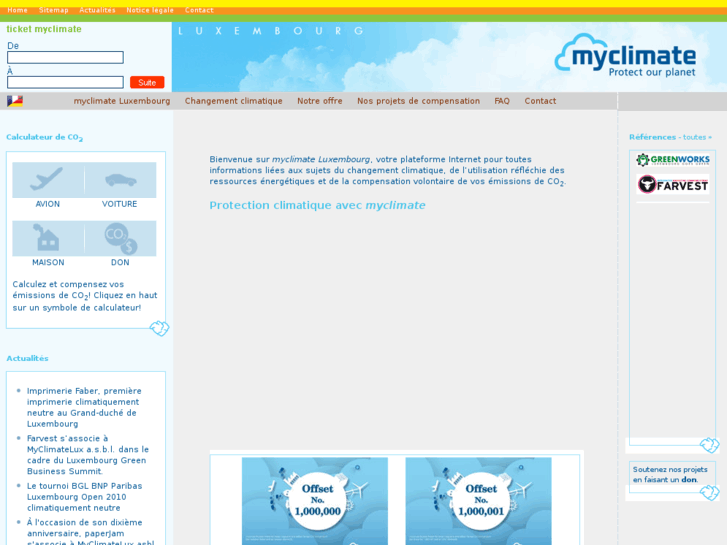
Task: Go to the FAQ menu item
Action: coord(502,101)
